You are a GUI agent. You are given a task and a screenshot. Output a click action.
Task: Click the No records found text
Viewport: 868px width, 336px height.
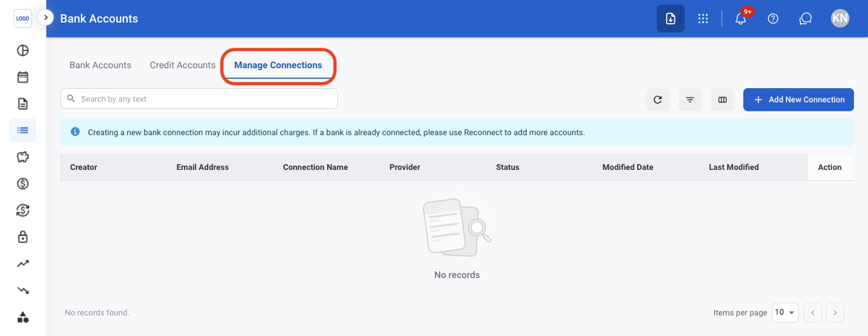point(97,313)
